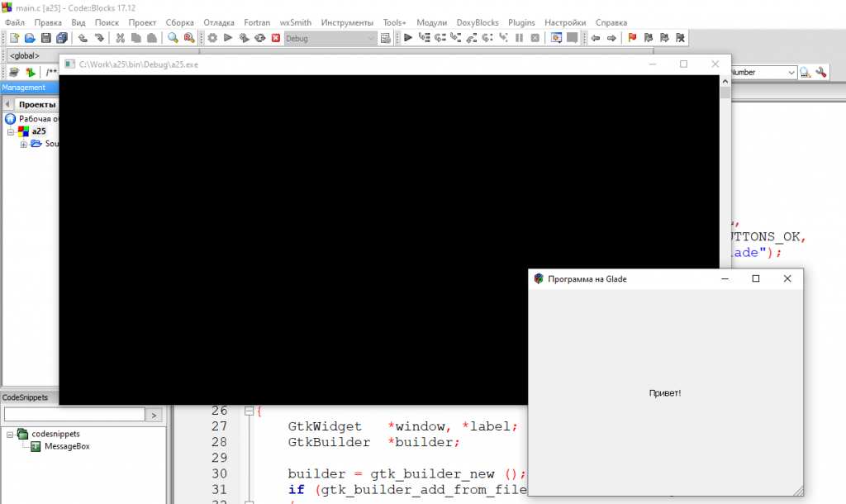Start the debugger with Debug/Continue icon
Viewport: 846px width, 504px height.
pyautogui.click(x=408, y=38)
